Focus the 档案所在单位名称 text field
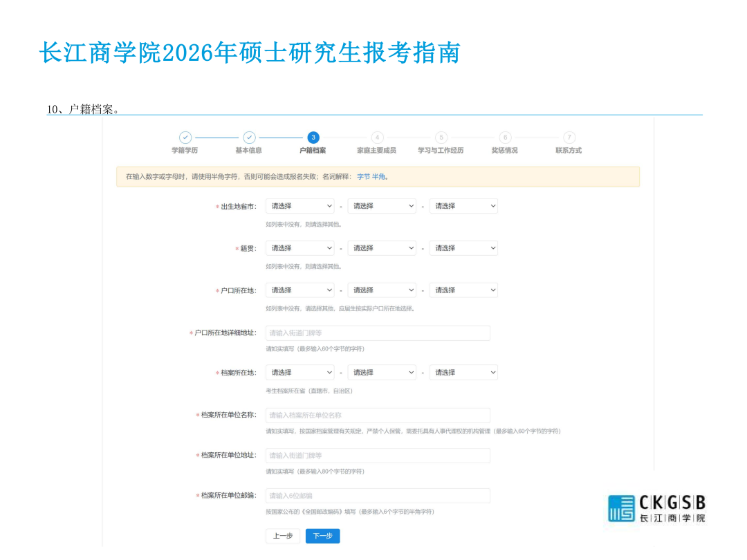 378,416
